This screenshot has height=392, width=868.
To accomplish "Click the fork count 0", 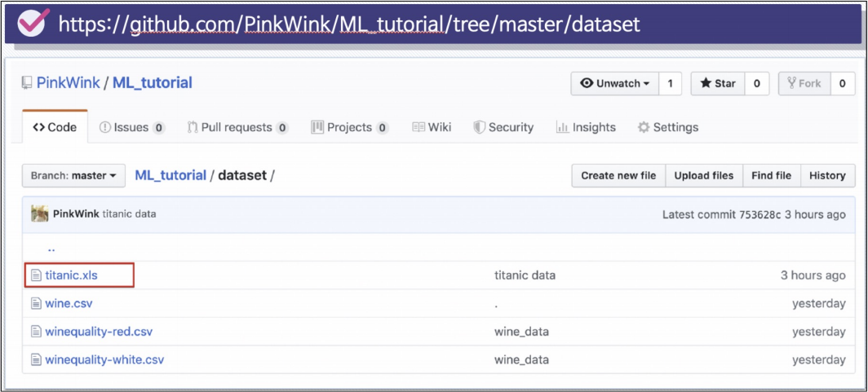I will 843,83.
